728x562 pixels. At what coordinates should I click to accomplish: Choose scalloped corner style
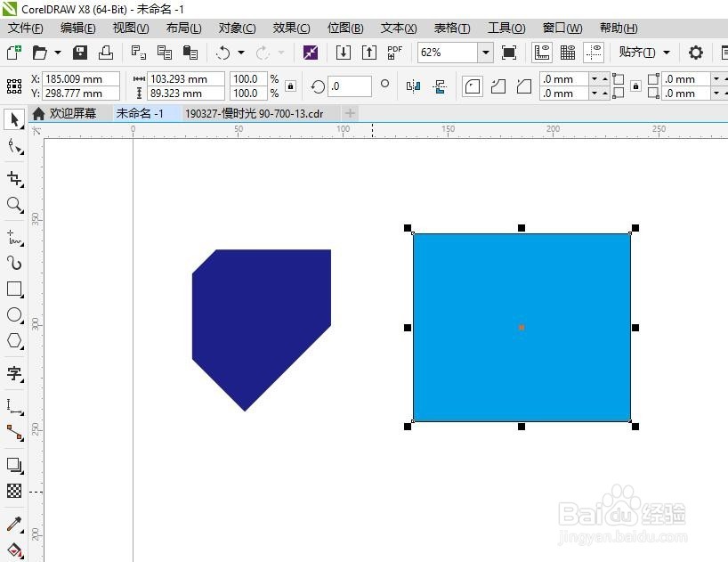498,86
